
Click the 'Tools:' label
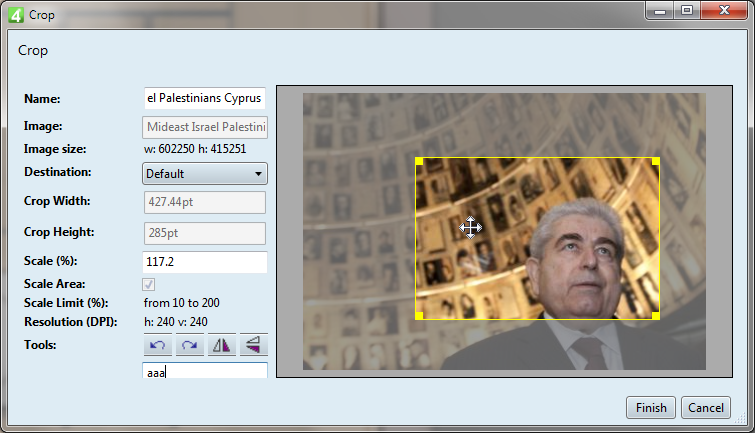pyautogui.click(x=40, y=345)
